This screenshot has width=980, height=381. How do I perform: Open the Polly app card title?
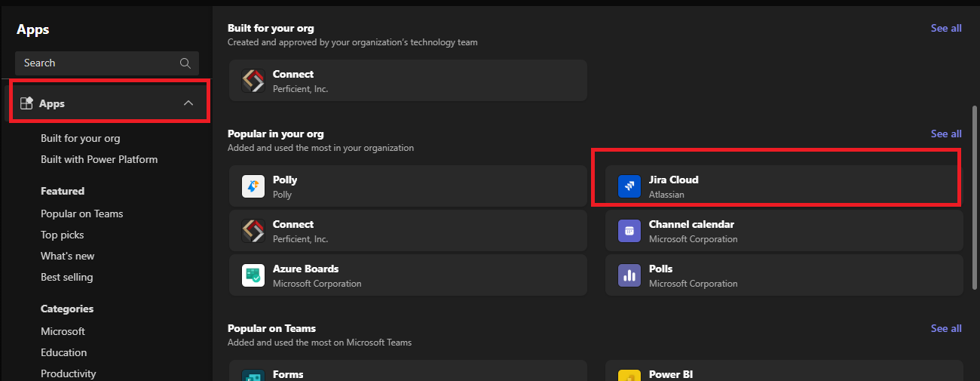pos(285,180)
